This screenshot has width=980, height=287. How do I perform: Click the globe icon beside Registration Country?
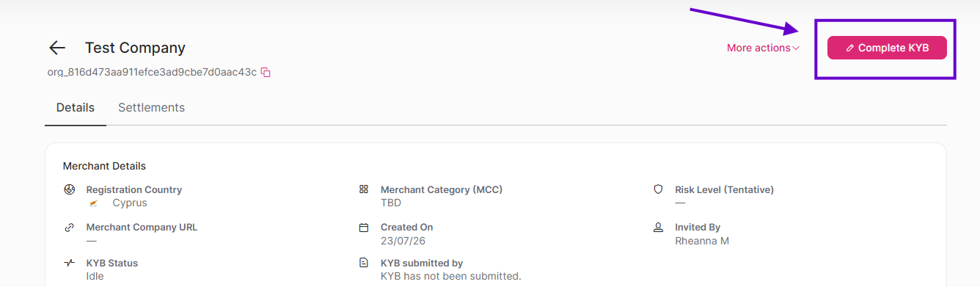click(70, 189)
